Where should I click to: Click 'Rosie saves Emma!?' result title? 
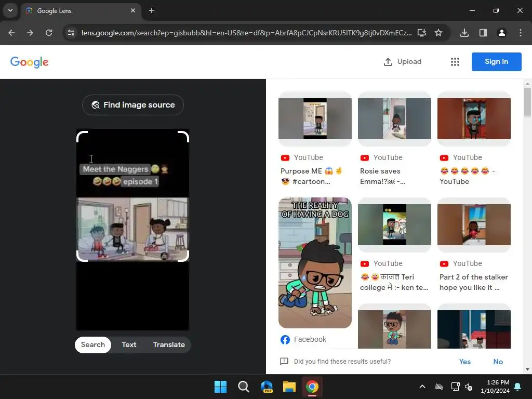click(383, 177)
